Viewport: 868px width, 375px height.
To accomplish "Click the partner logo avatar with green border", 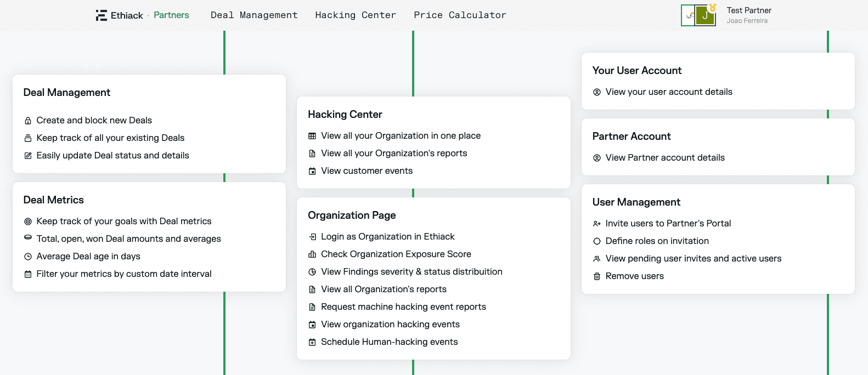I will pyautogui.click(x=688, y=15).
